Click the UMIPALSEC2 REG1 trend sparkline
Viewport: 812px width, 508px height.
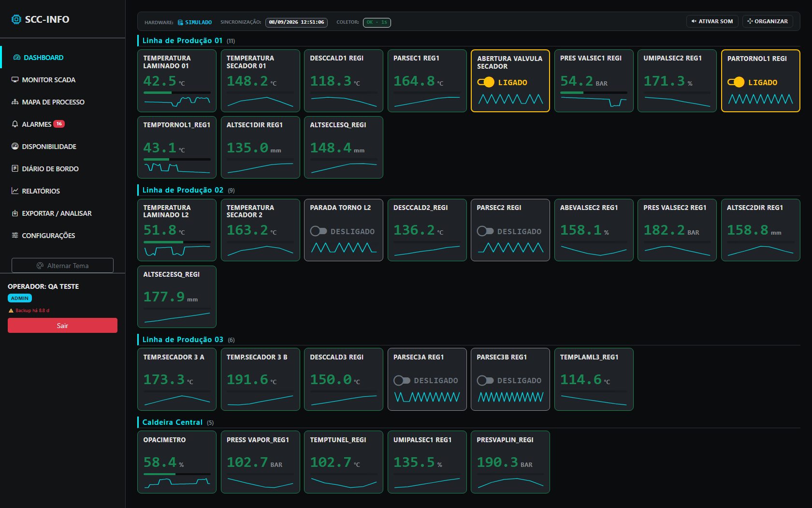pyautogui.click(x=677, y=102)
